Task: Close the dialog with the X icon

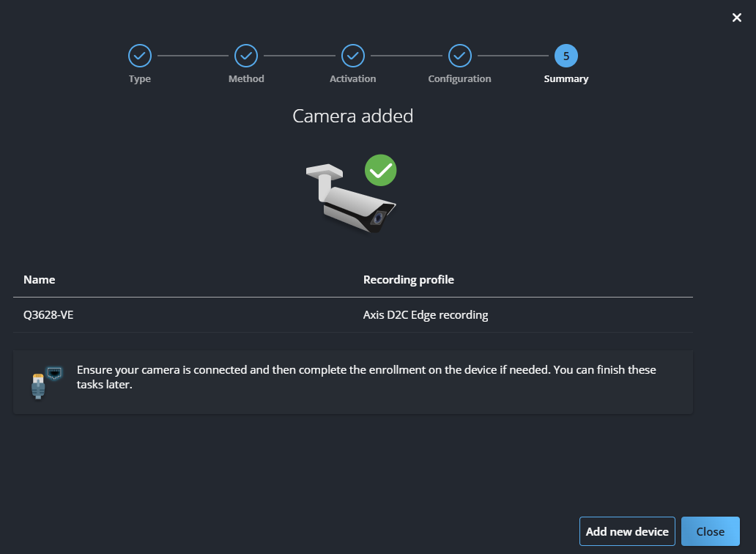Action: [x=737, y=18]
